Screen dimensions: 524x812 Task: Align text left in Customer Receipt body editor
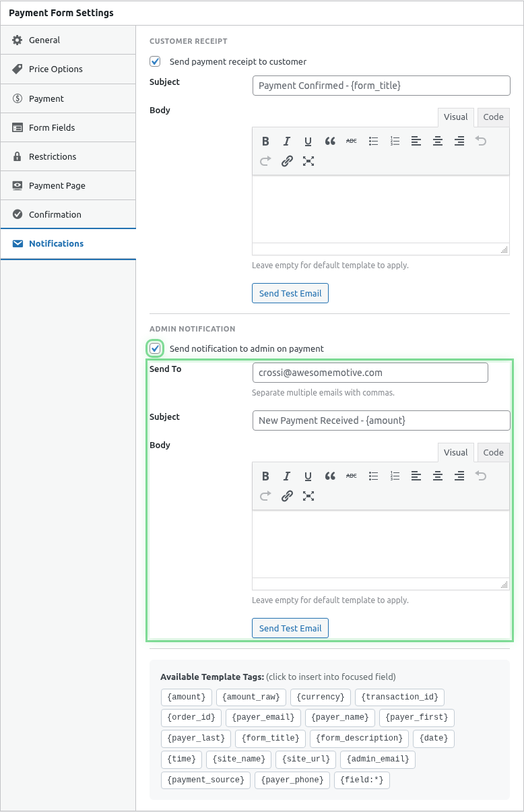click(416, 141)
